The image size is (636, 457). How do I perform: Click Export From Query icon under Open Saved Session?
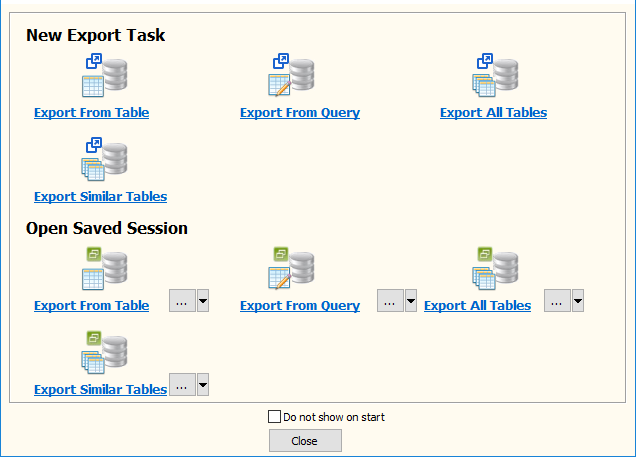(x=291, y=268)
